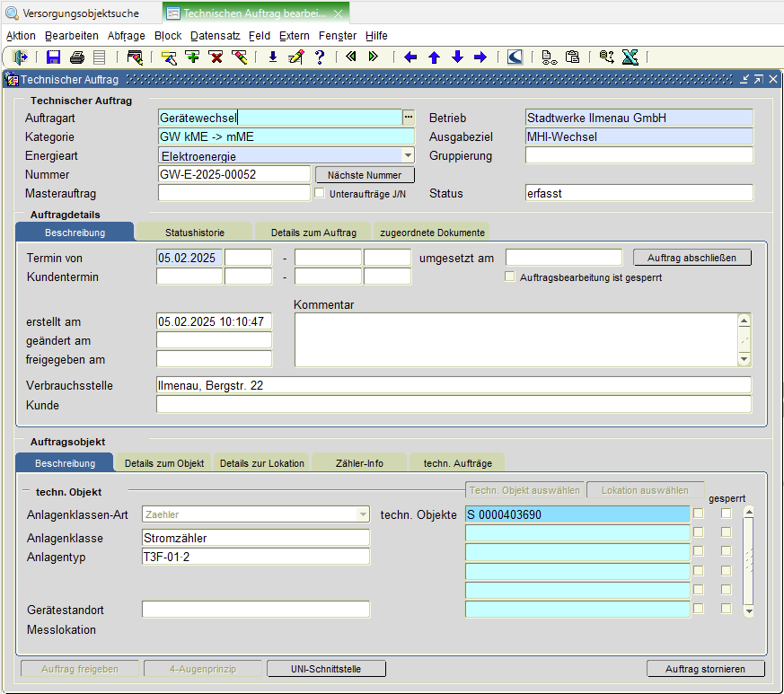
Task: Click the printer icon in the toolbar
Action: 76,57
